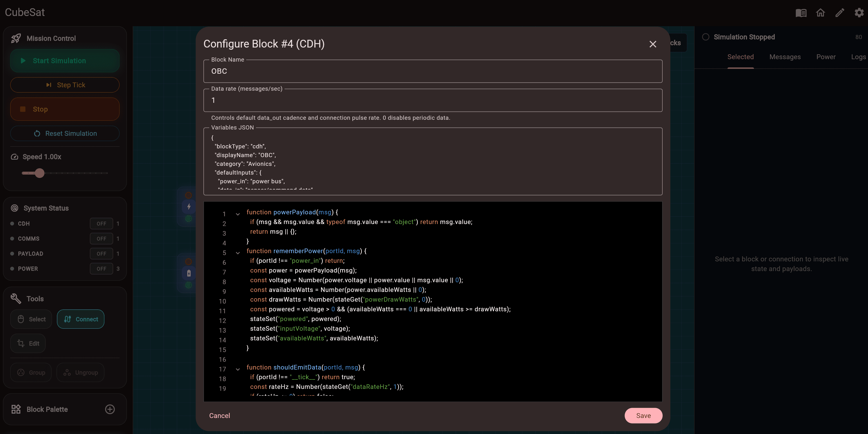Click the orange Stop button
The width and height of the screenshot is (868, 434).
65,109
